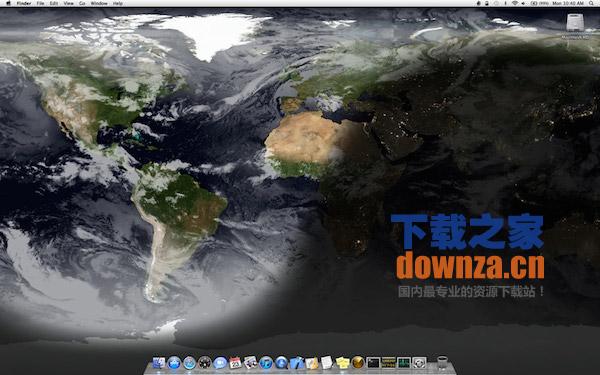Open the Help menu
600x375 pixels.
(118, 3)
